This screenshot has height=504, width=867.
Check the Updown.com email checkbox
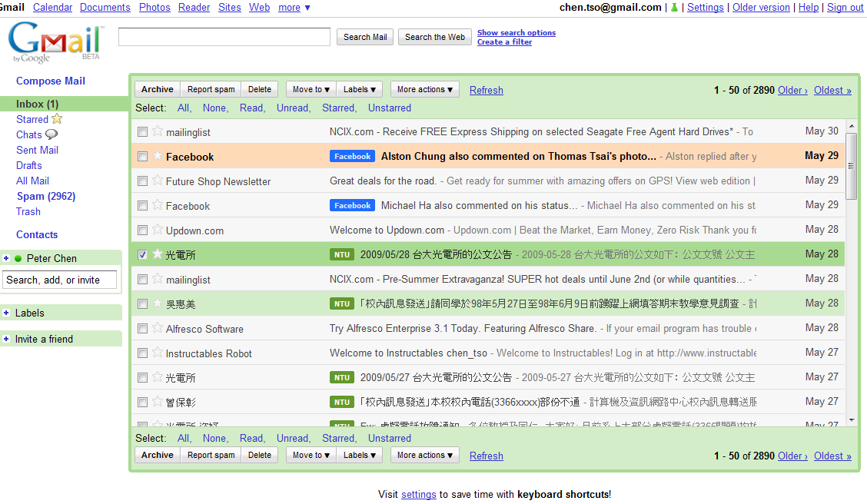coord(143,230)
